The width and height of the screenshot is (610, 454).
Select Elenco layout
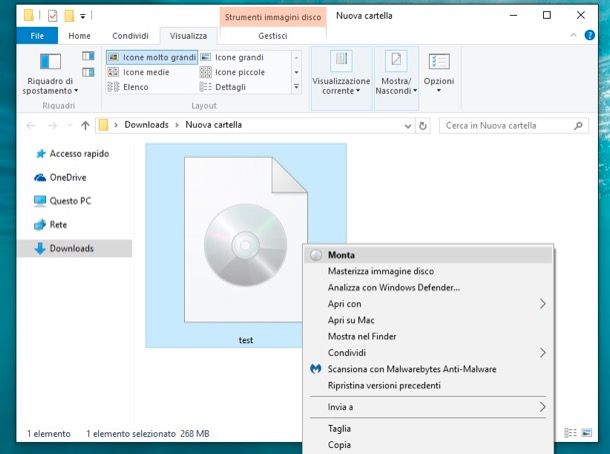128,87
